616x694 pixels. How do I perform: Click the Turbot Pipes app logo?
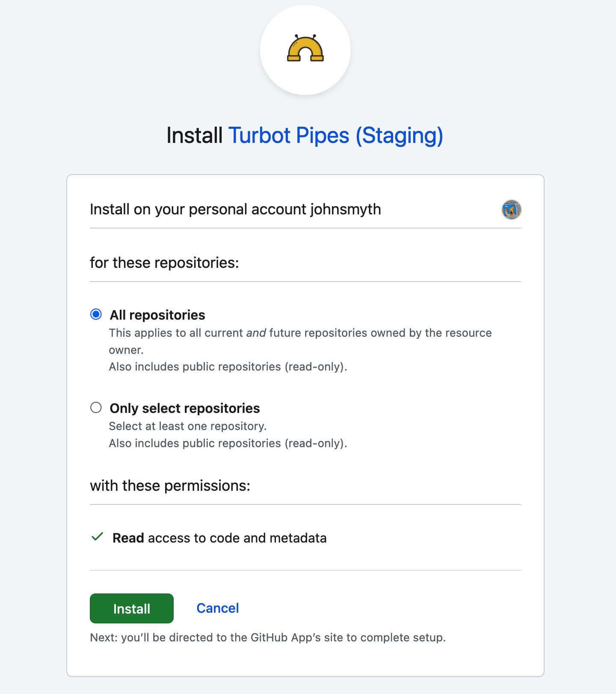point(305,50)
